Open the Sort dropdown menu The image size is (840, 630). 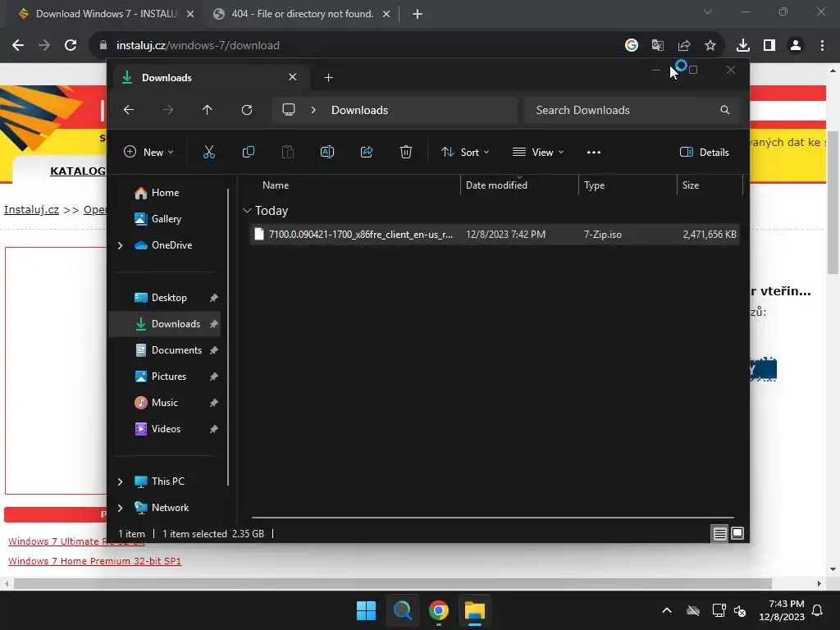point(464,152)
